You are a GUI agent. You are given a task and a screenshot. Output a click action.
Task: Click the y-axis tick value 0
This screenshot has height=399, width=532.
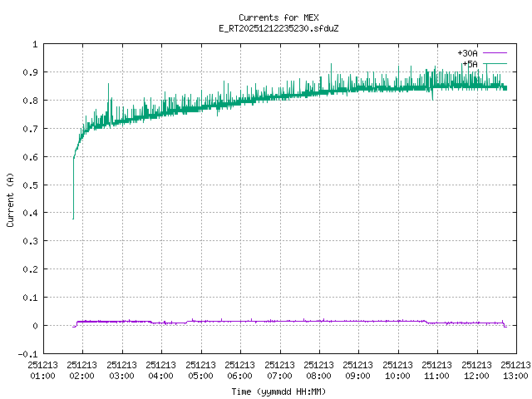(x=34, y=326)
